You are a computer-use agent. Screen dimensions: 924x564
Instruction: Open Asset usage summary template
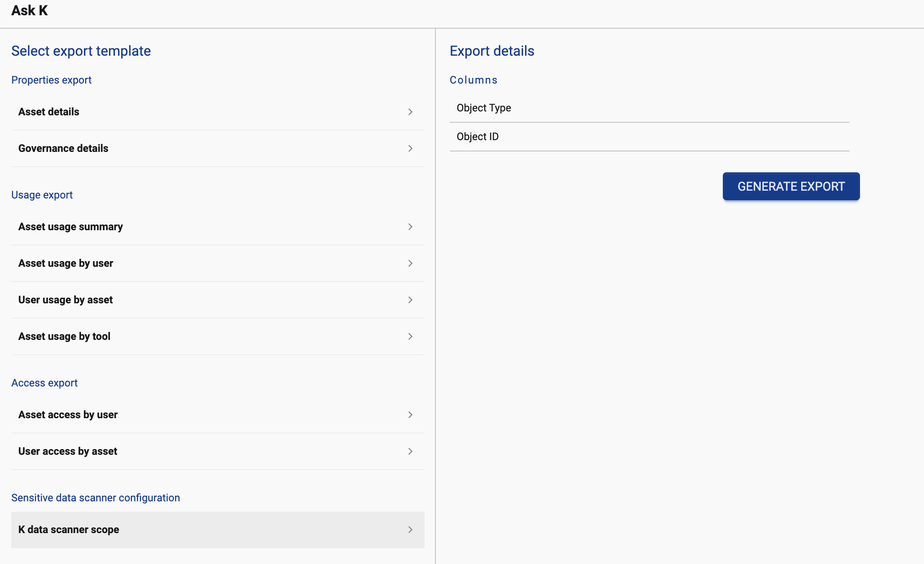pos(71,227)
